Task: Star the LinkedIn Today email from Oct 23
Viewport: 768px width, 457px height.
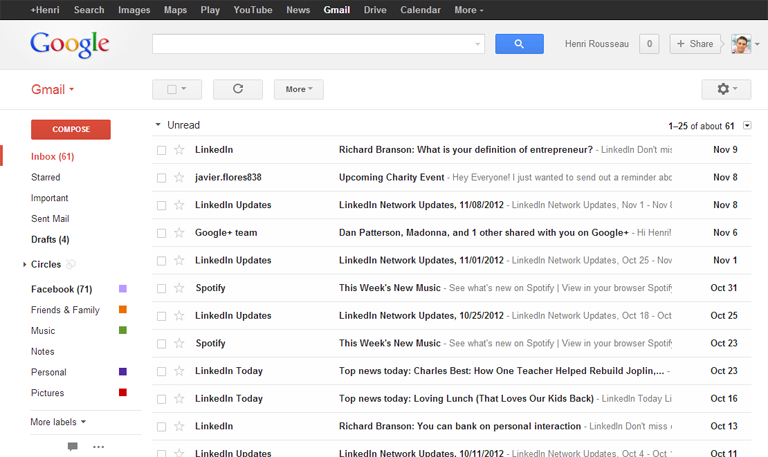Action: click(x=179, y=371)
